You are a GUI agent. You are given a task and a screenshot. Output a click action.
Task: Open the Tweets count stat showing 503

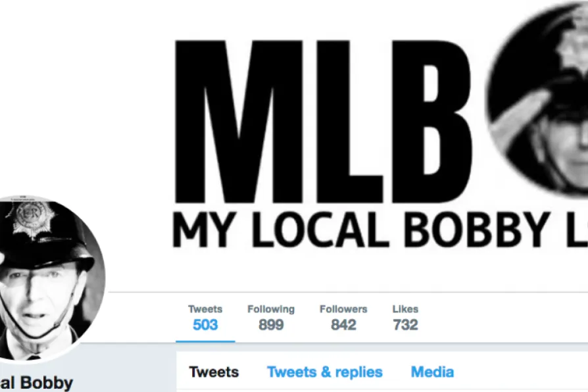coord(205,318)
